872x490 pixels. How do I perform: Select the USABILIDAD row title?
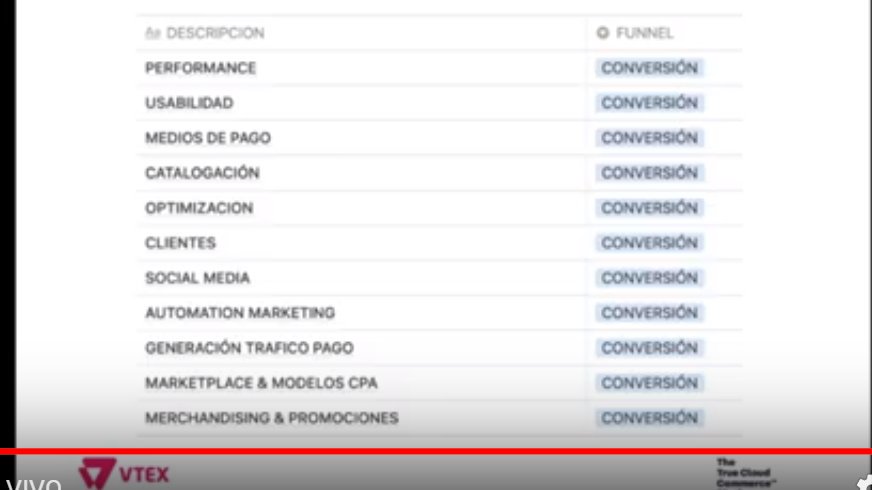click(x=189, y=103)
